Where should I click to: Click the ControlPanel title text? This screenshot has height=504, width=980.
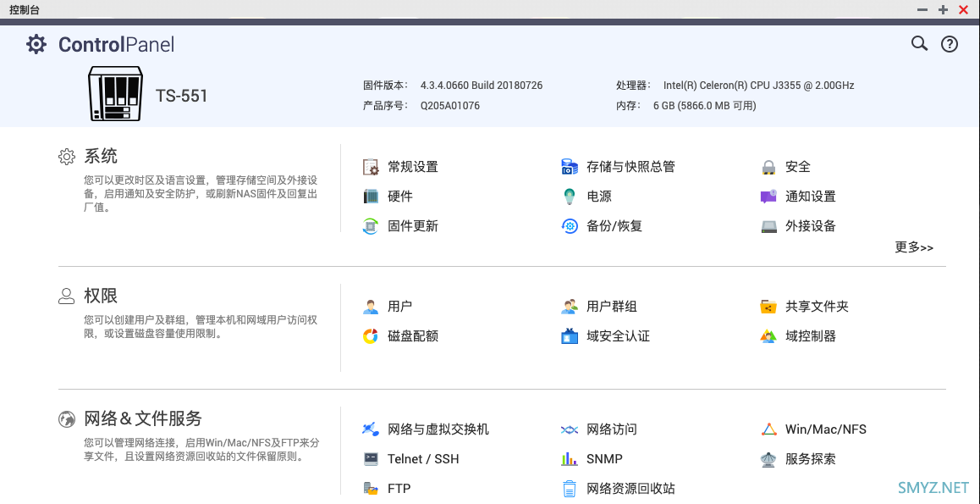pos(116,44)
